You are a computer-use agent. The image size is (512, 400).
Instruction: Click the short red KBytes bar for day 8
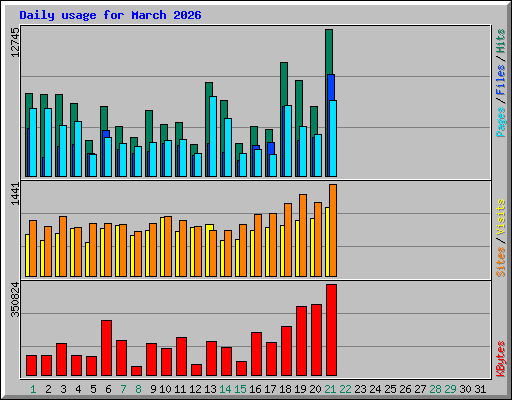pyautogui.click(x=136, y=371)
